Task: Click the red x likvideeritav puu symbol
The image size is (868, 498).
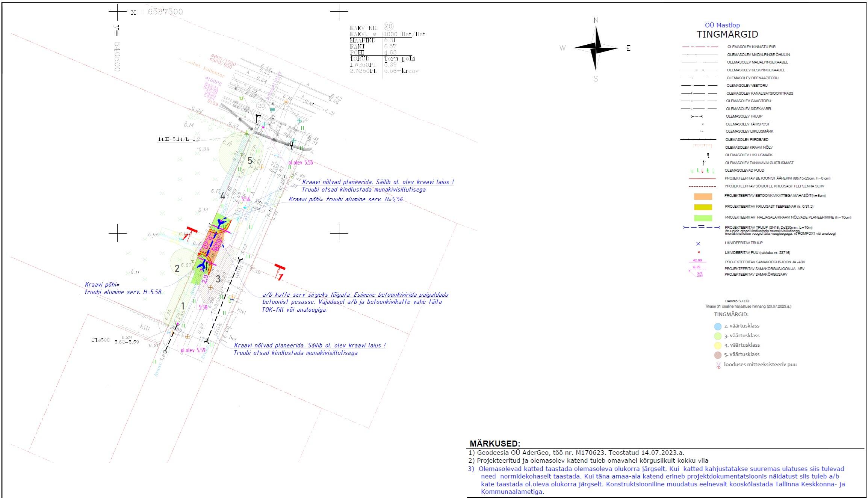Action: 698,252
